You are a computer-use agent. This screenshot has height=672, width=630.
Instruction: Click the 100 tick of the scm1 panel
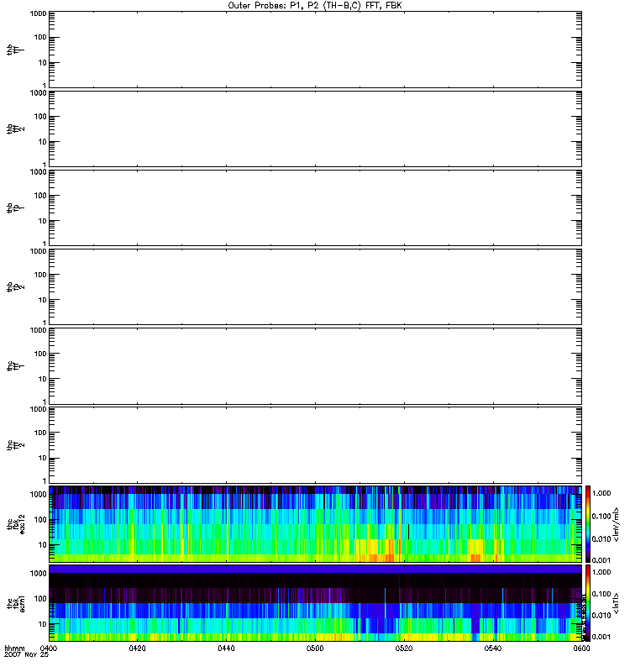tap(40, 599)
